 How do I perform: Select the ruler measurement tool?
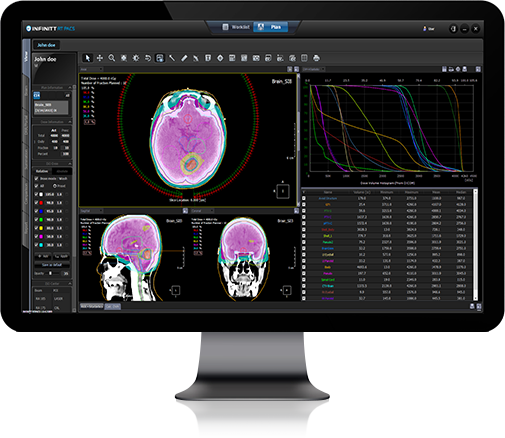(184, 58)
